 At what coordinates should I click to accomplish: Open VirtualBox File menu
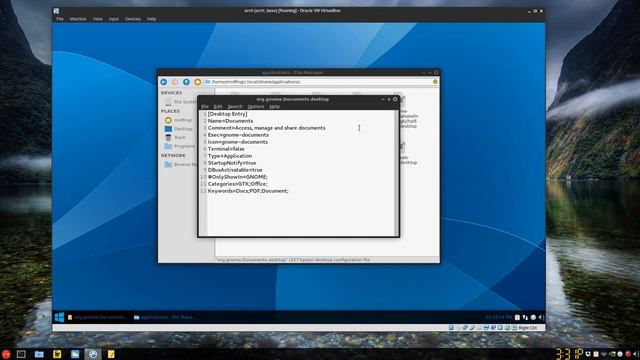60,19
